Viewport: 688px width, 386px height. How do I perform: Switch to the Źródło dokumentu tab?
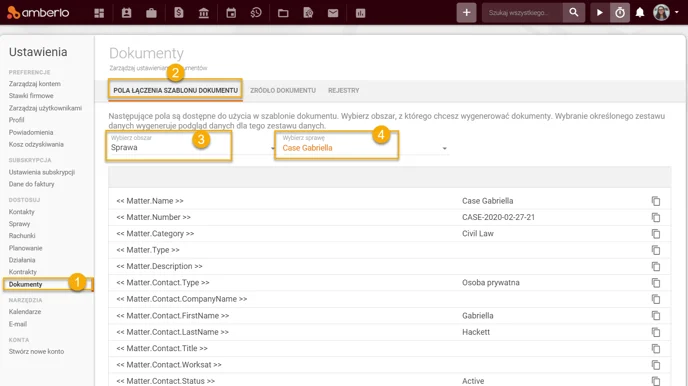(x=283, y=90)
